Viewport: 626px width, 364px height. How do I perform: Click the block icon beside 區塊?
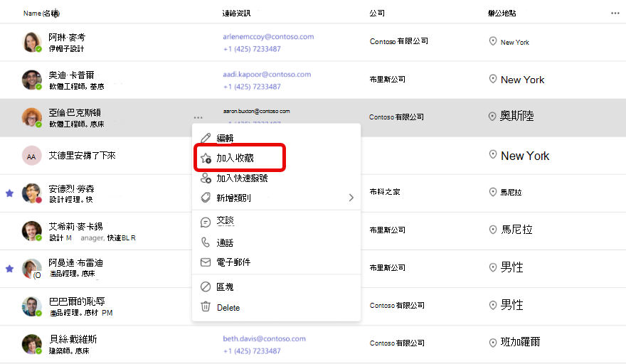pyautogui.click(x=206, y=287)
